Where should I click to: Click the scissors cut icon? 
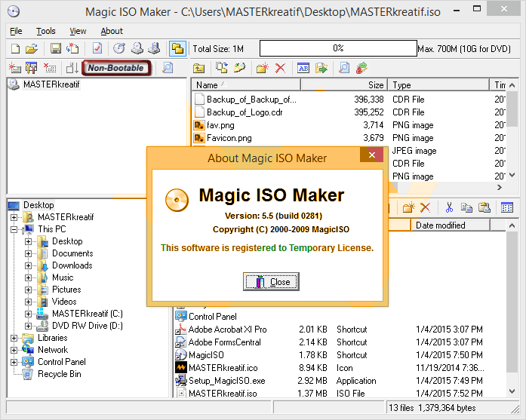pyautogui.click(x=449, y=207)
